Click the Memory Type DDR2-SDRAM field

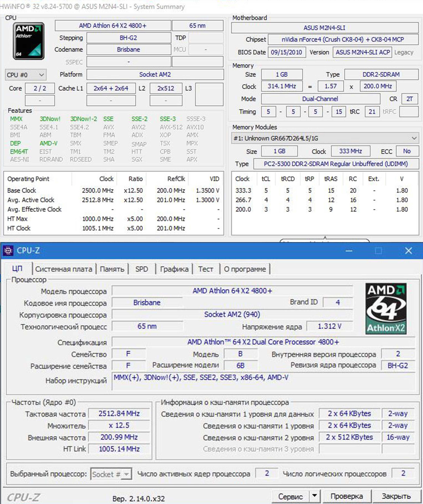coord(381,74)
